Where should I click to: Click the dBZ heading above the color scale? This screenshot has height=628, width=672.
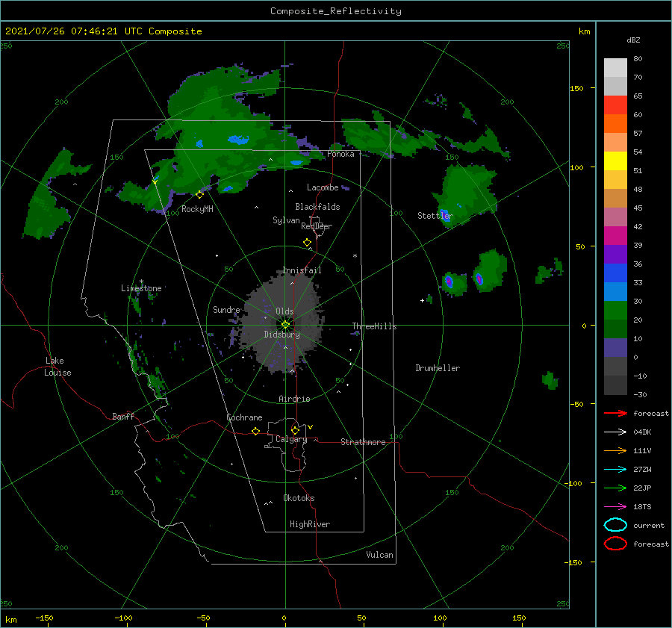pos(633,40)
